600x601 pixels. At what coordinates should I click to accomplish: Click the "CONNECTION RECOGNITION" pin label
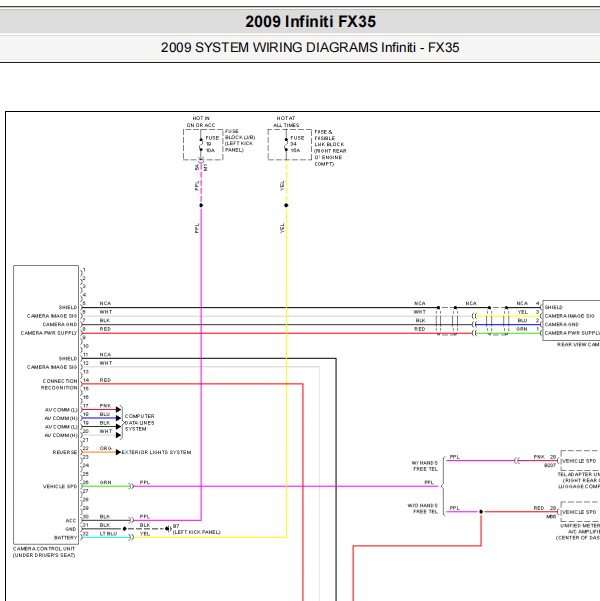tap(59, 384)
